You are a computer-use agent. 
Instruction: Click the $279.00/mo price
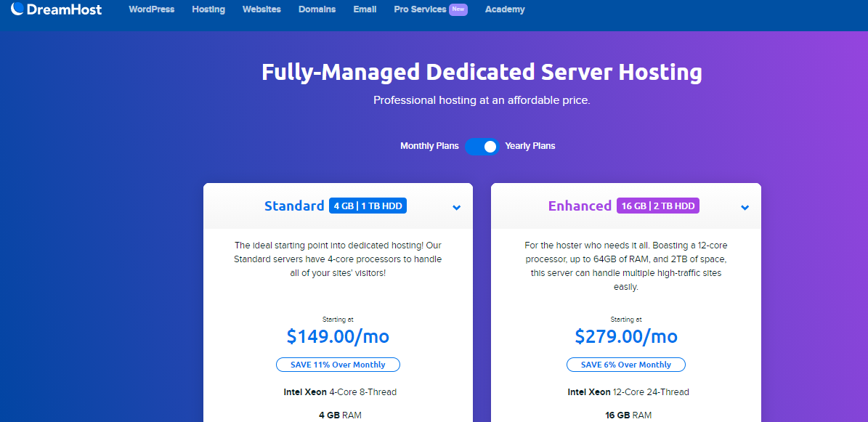tap(626, 336)
